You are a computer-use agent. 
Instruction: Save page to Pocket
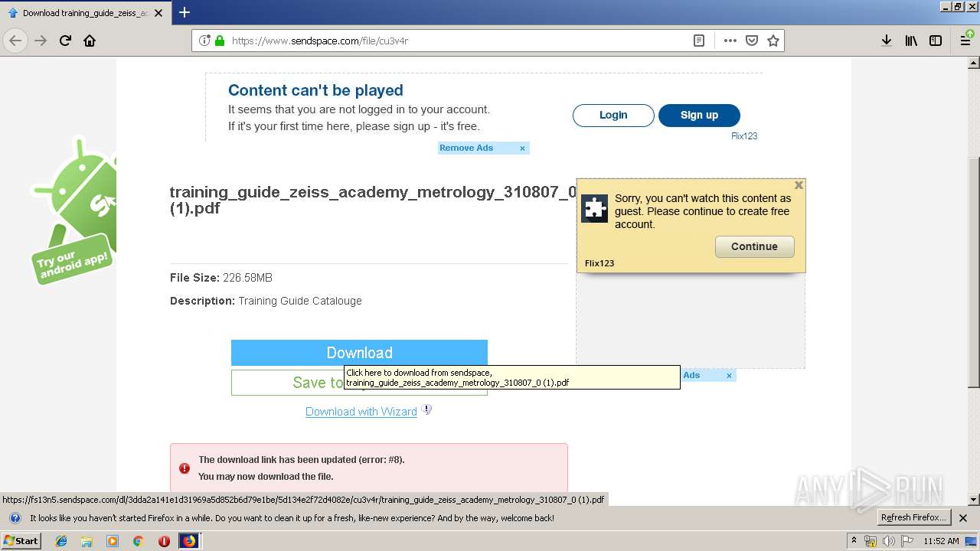coord(752,41)
